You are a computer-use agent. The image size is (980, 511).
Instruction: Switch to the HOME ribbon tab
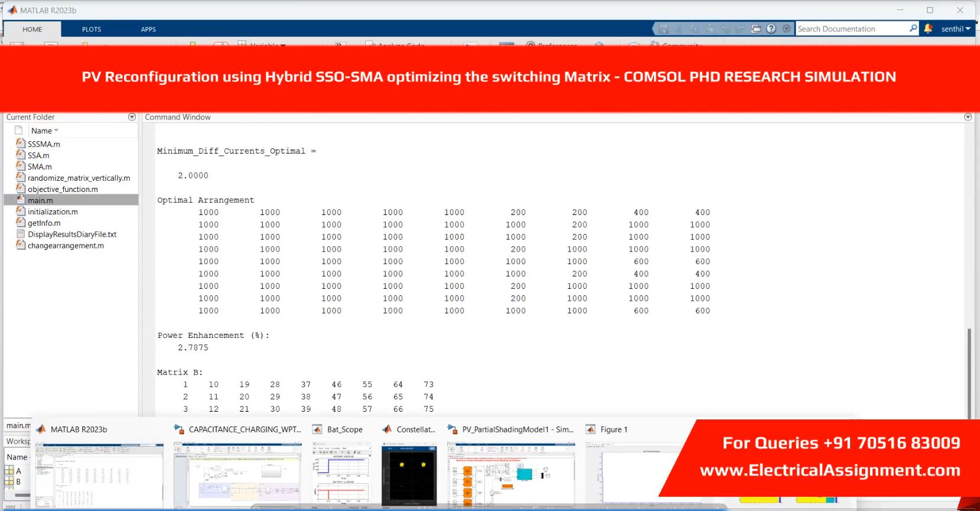tap(32, 30)
